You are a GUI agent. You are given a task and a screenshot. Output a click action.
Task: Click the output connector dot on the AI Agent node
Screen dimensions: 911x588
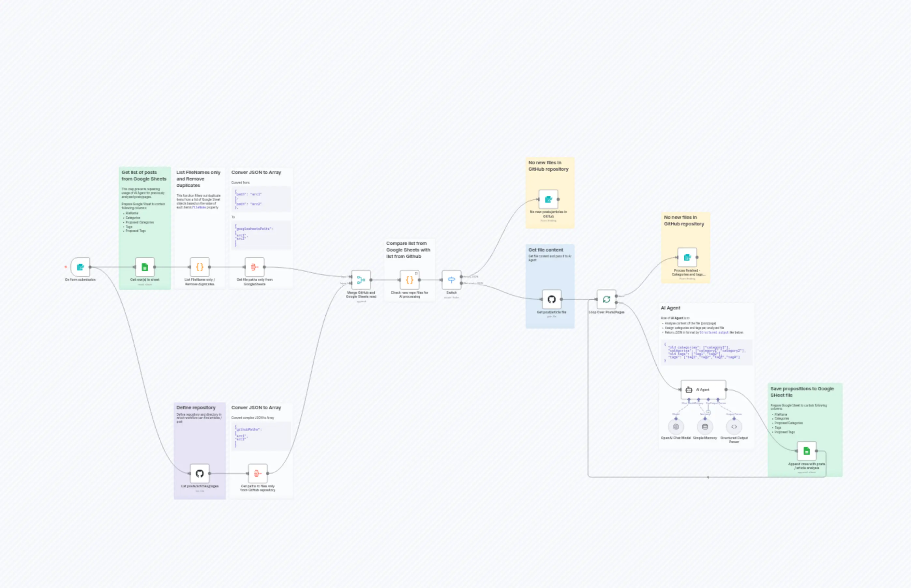point(726,390)
